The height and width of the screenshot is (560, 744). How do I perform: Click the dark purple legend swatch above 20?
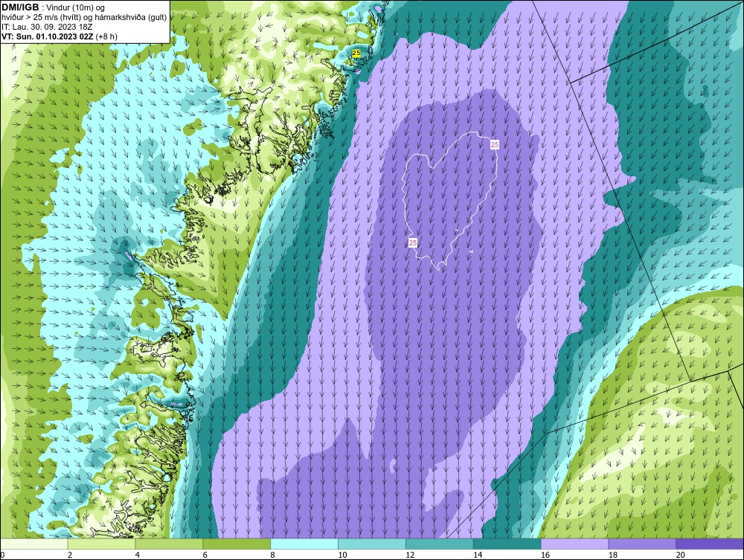[x=710, y=544]
